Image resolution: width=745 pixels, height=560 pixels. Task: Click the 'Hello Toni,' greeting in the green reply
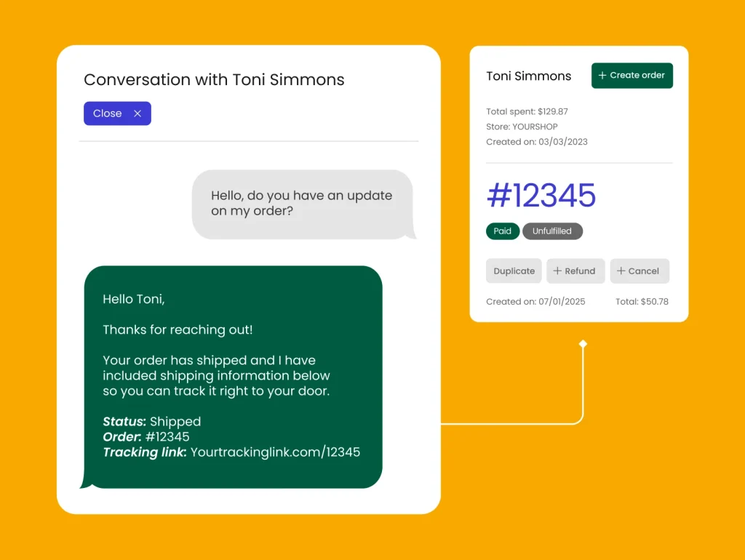tap(134, 299)
